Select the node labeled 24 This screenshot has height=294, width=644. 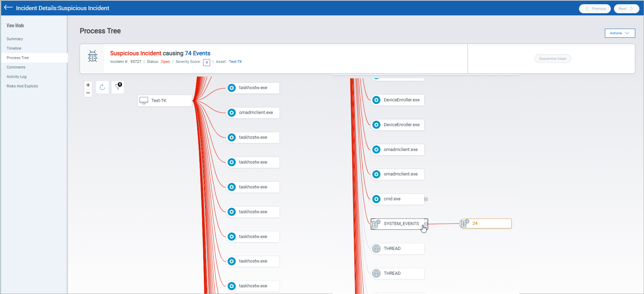(486, 223)
